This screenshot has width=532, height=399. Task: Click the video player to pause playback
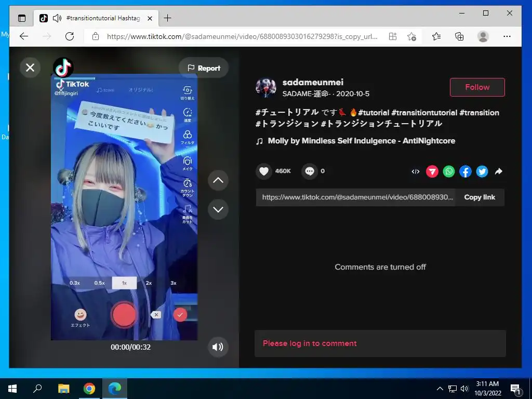[124, 207]
